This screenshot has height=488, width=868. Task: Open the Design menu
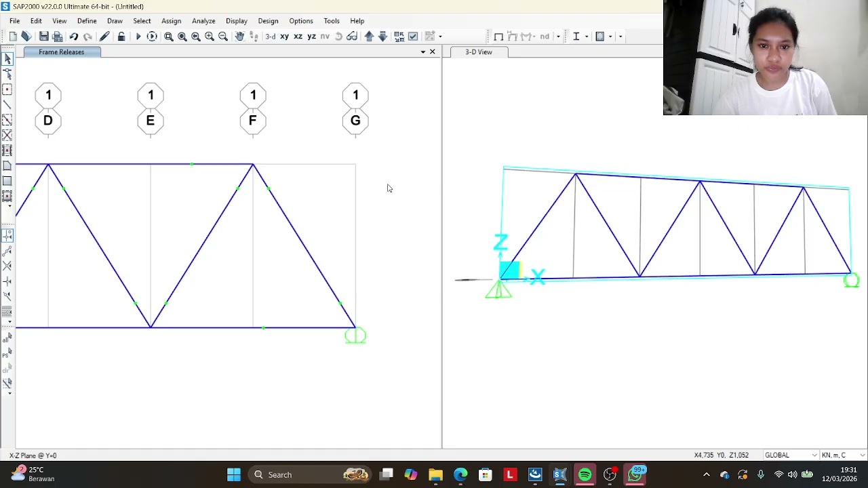(x=268, y=21)
